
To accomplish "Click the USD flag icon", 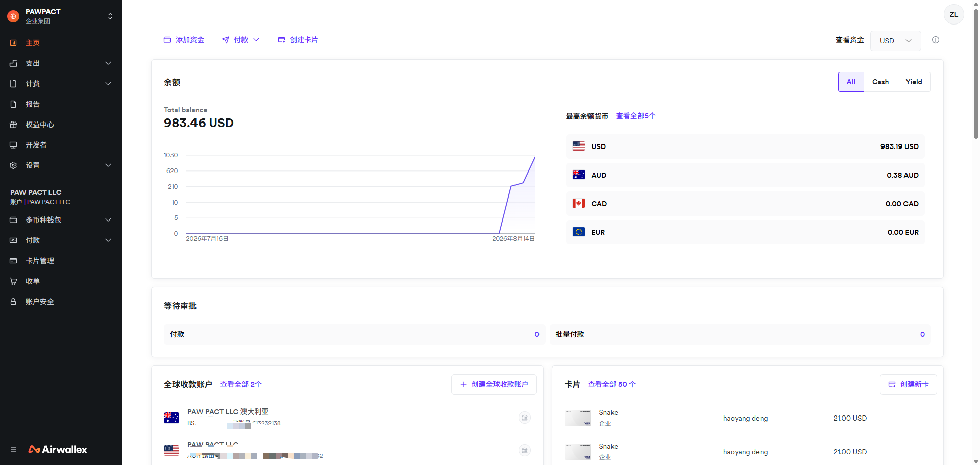I will pos(579,146).
